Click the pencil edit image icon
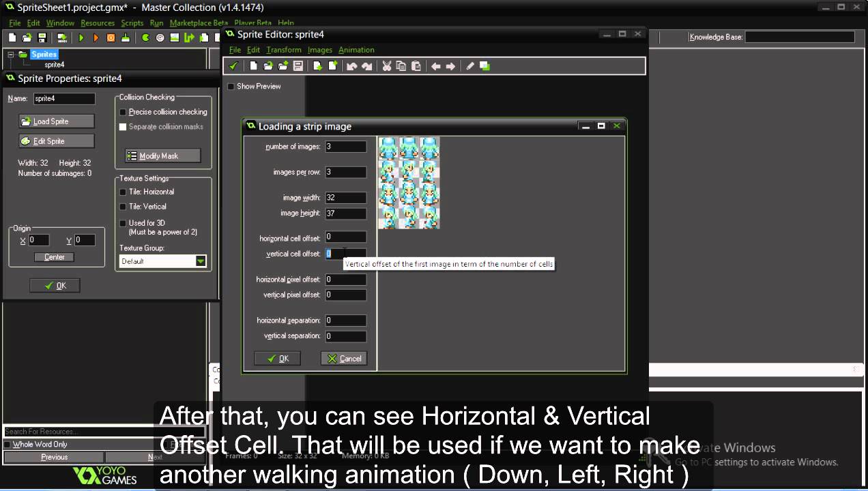The height and width of the screenshot is (491, 868). (469, 66)
